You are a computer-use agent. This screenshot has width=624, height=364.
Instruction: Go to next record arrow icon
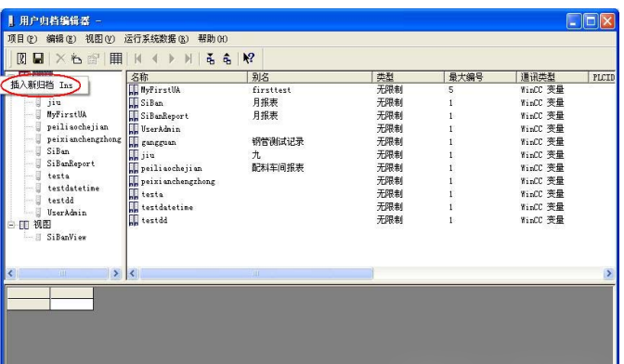tap(172, 58)
